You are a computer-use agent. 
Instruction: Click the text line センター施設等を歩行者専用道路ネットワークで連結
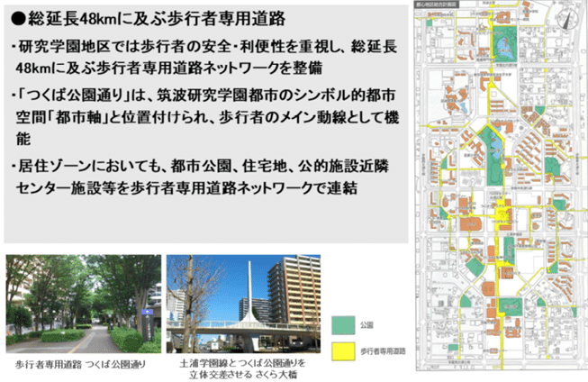pyautogui.click(x=186, y=187)
